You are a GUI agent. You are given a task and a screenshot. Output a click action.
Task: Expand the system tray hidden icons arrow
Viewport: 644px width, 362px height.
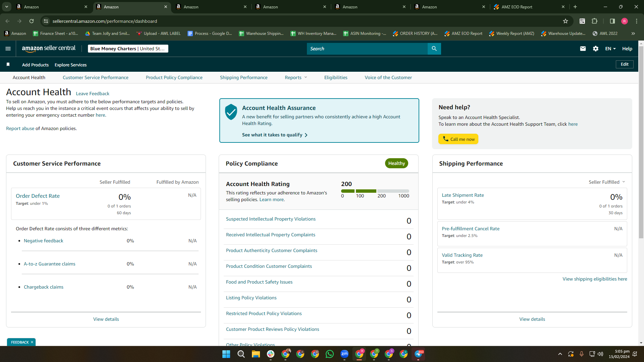tap(560, 354)
